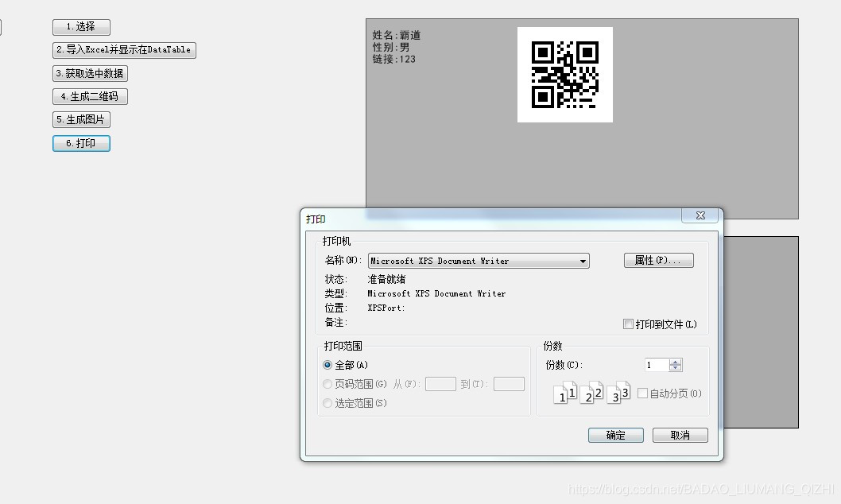Select the 全部(A) radio button

coord(327,365)
